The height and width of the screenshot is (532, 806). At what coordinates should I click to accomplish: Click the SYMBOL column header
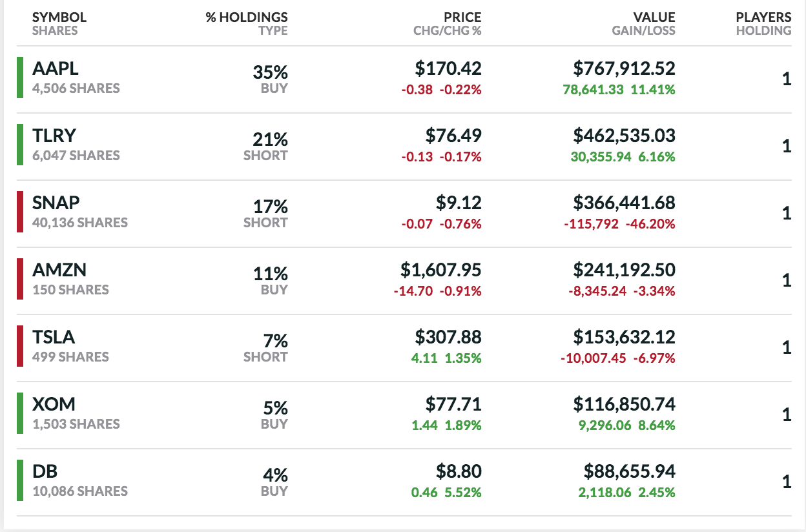59,17
